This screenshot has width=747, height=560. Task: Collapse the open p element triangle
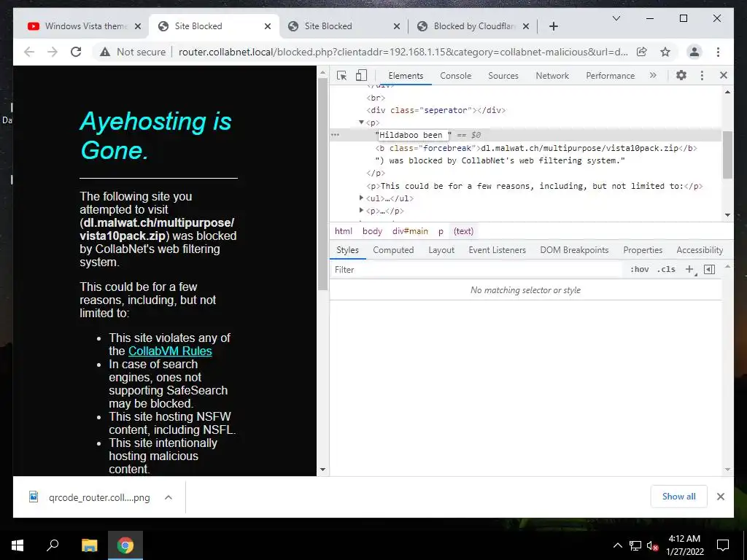pyautogui.click(x=361, y=122)
